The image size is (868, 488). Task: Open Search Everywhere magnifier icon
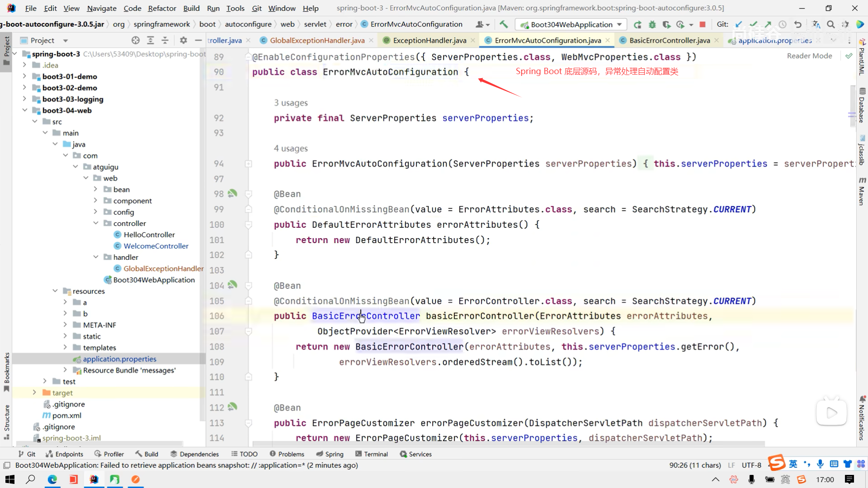pyautogui.click(x=830, y=24)
